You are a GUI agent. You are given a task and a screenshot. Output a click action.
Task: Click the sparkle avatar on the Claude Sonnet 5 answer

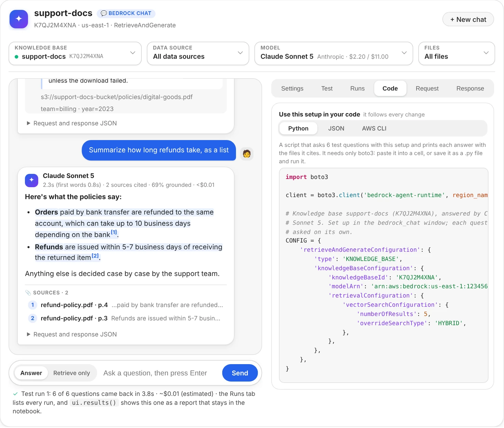pos(32,180)
